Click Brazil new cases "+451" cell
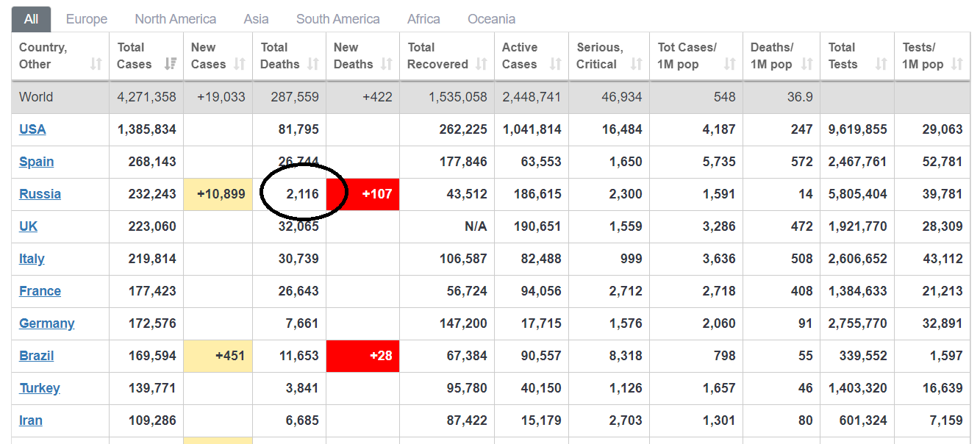The image size is (980, 444). click(x=218, y=356)
